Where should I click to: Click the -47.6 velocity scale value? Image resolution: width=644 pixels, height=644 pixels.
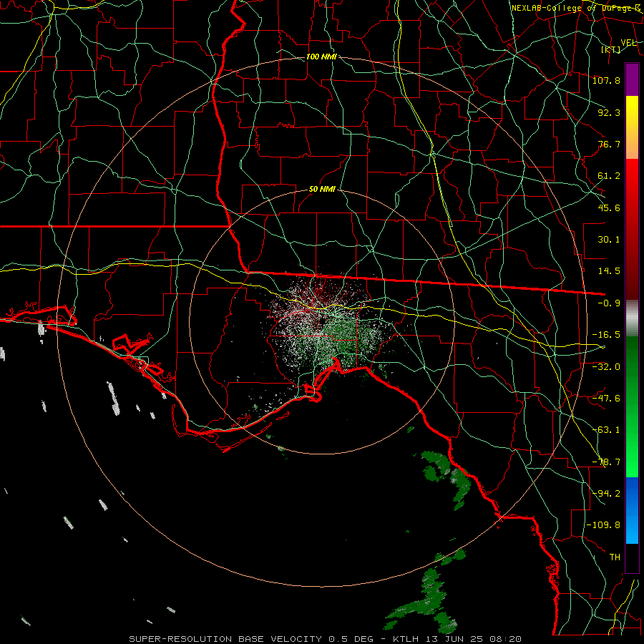pos(606,399)
